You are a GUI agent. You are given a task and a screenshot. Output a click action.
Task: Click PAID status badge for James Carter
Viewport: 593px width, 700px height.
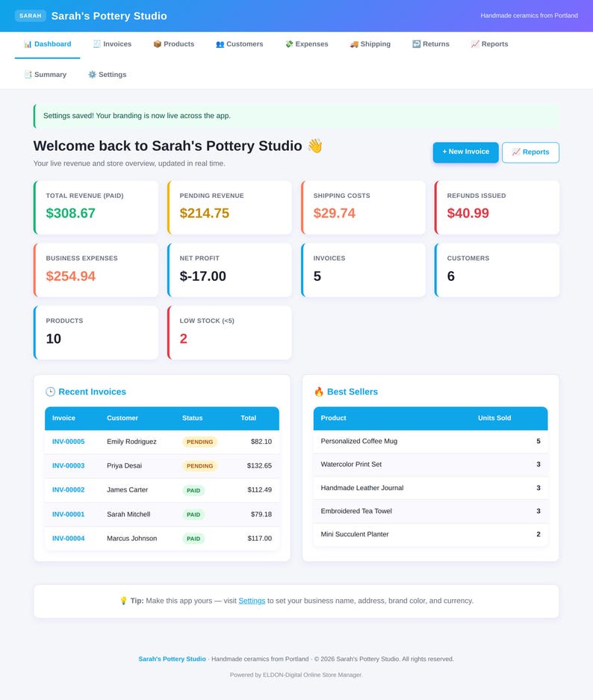193,490
